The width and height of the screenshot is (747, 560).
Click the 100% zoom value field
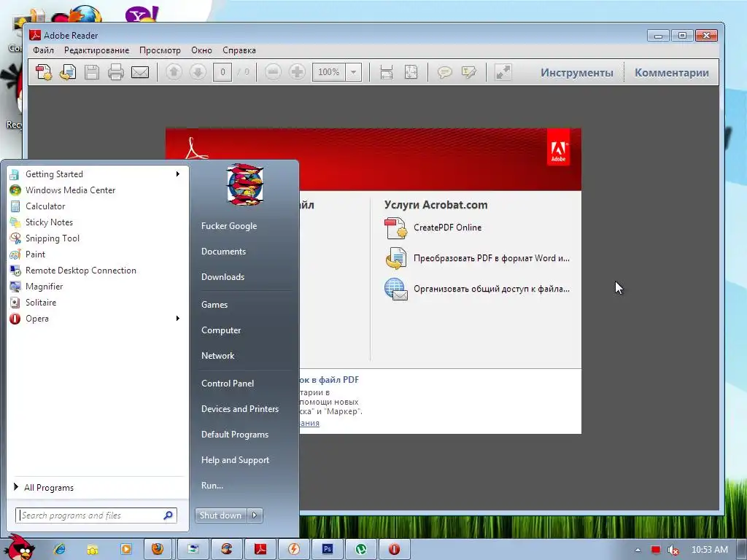329,72
